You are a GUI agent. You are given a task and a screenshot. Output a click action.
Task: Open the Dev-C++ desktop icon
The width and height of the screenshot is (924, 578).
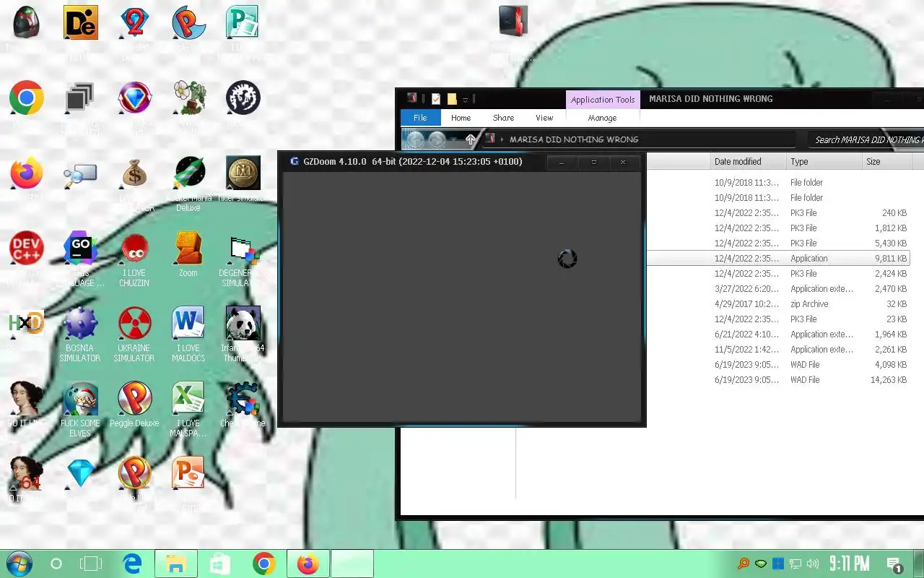point(26,249)
